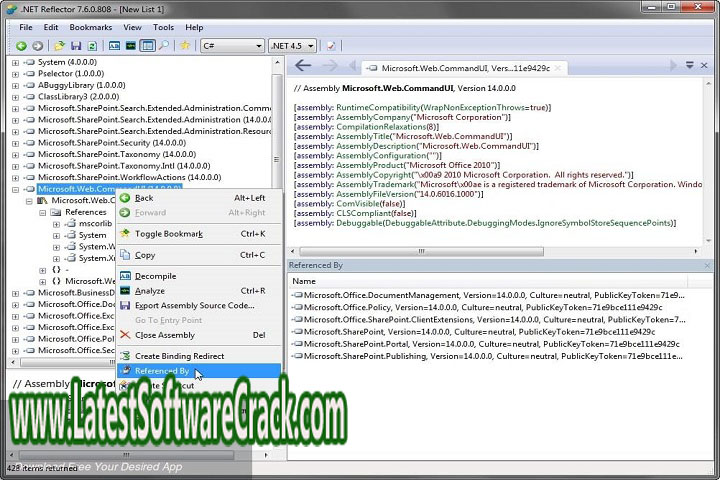Select Microsoft.SharePoint.Security in assembly tree
This screenshot has height=480, width=720.
coord(112,143)
